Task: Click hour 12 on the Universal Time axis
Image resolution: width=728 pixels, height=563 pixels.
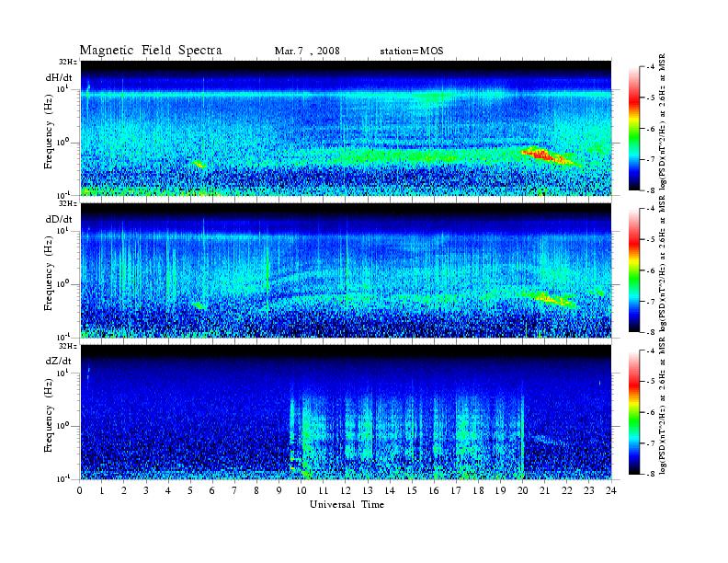Action: (x=346, y=490)
